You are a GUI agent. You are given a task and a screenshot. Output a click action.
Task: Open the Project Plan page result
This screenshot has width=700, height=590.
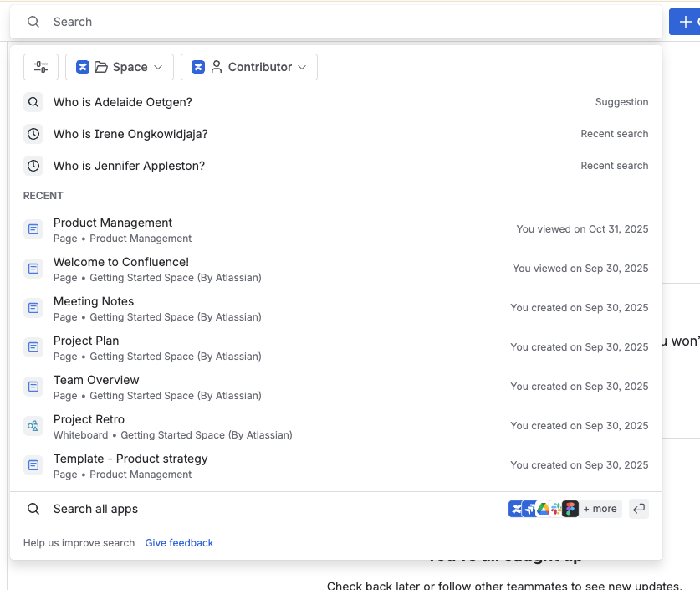tap(335, 347)
